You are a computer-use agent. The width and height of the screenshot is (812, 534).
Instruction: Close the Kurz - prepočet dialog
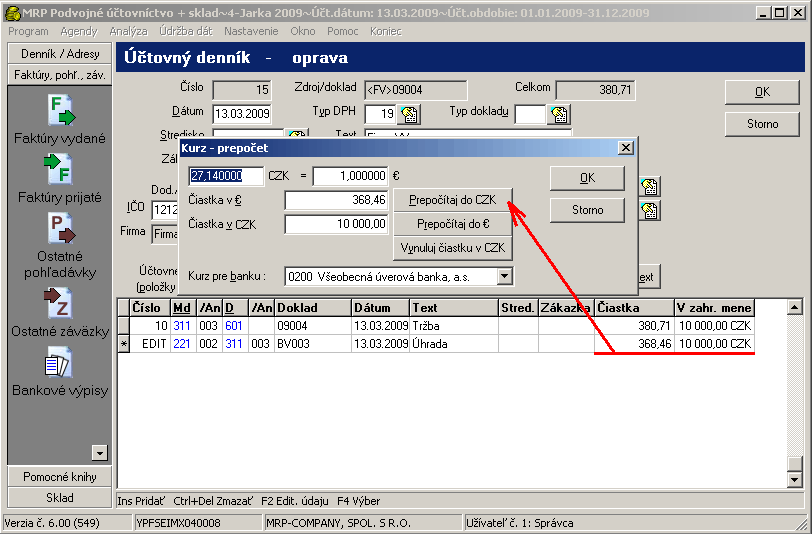(626, 148)
